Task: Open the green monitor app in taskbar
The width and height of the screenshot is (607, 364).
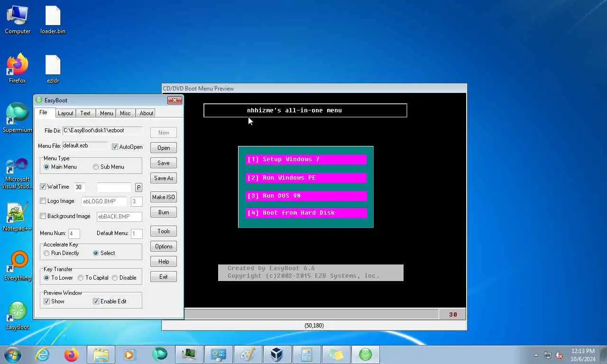Action: (x=189, y=355)
